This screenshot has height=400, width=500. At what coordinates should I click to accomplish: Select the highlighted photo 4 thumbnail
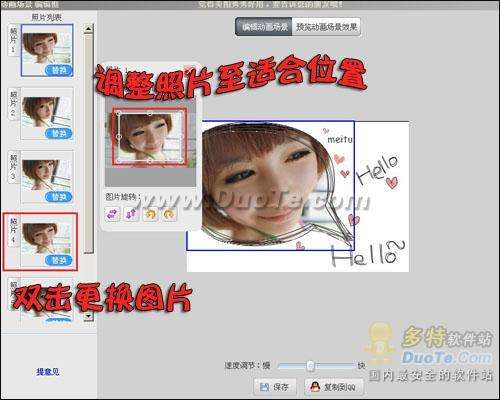[x=47, y=241]
